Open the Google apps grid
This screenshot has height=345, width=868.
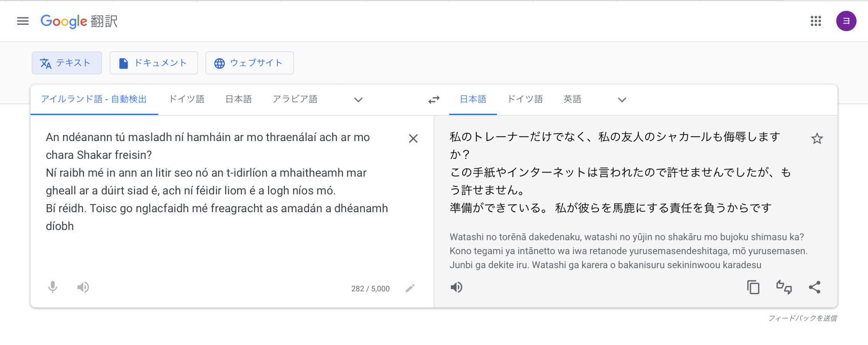tap(815, 21)
